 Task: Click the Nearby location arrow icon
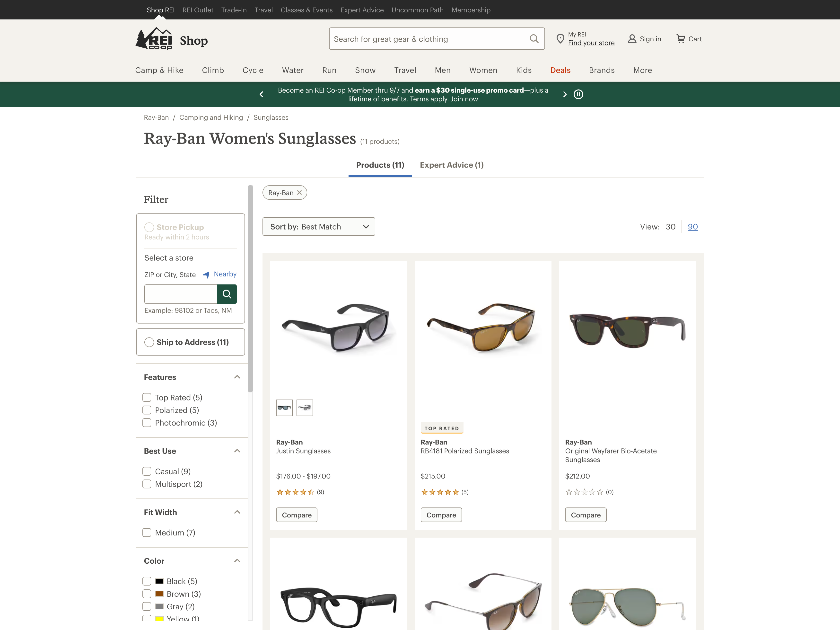click(x=206, y=275)
